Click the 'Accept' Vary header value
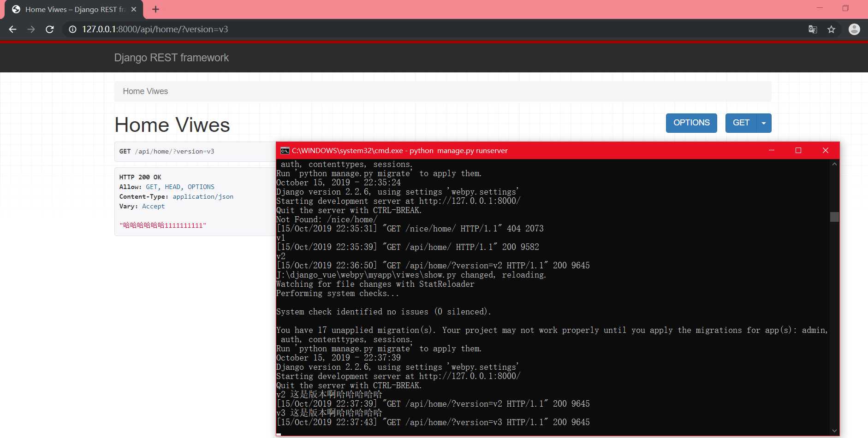 [153, 206]
